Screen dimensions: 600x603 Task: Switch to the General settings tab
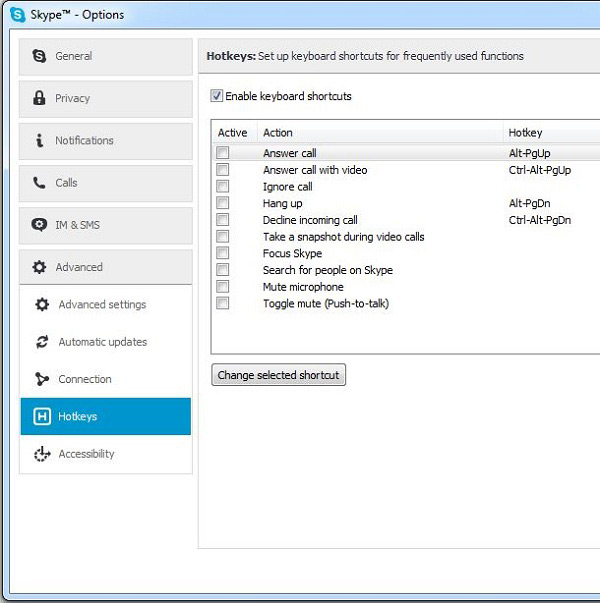[x=105, y=56]
